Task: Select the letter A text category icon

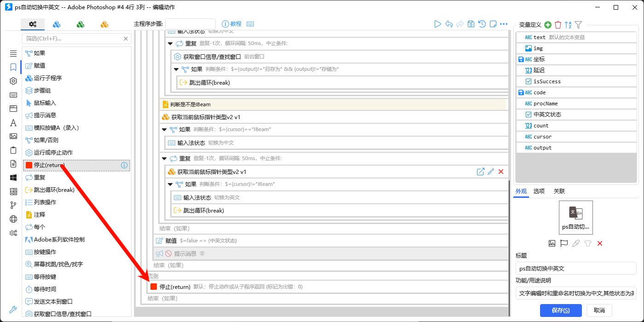Action: click(13, 122)
